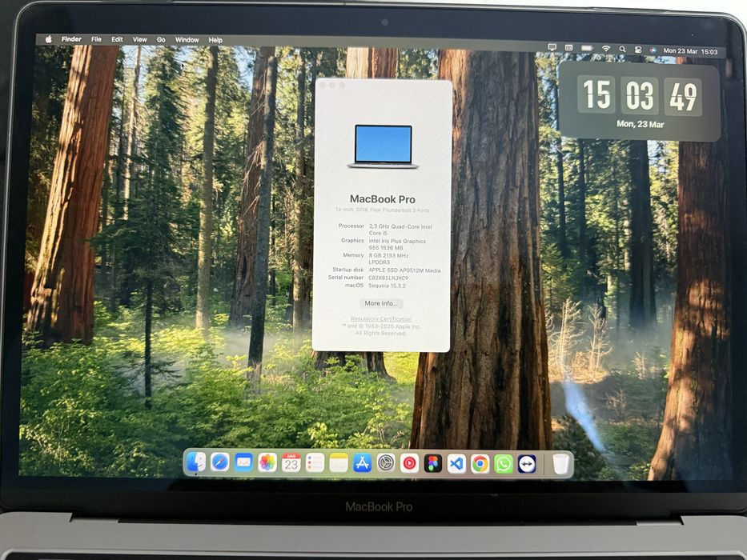This screenshot has width=747, height=560.
Task: Open Finder from the Dock
Action: 196,462
